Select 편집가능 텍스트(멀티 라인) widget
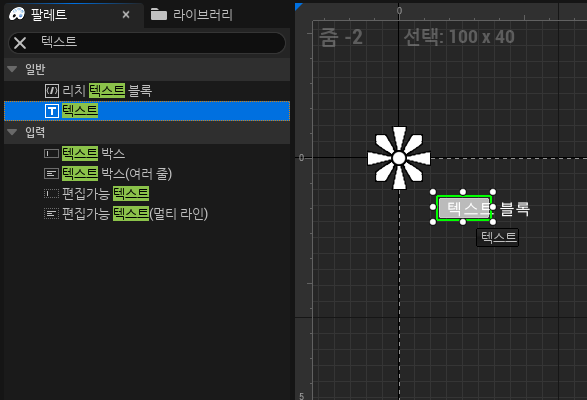This screenshot has width=587, height=400. pos(147,214)
